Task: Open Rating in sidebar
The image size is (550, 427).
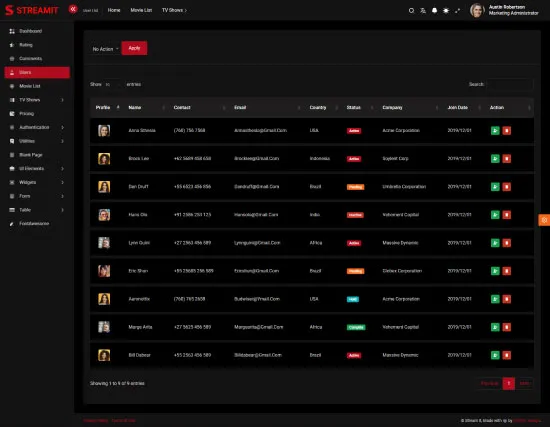Action: [x=37, y=45]
